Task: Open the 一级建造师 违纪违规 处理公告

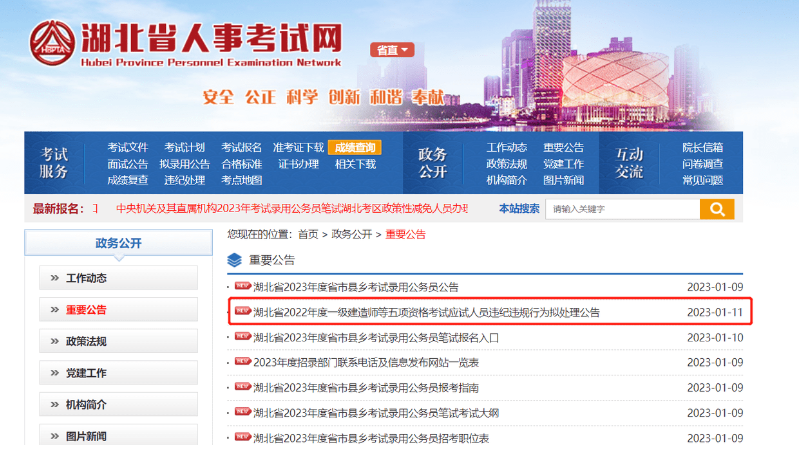Action: pyautogui.click(x=427, y=312)
